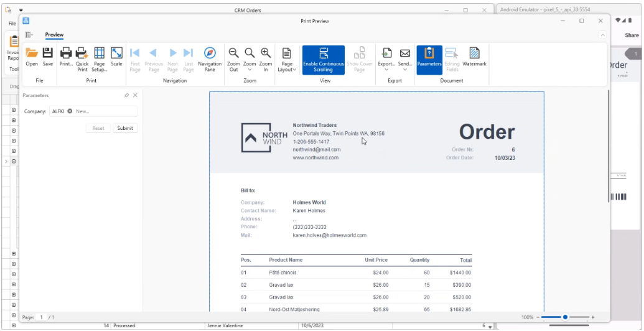
Task: Click the Reset button
Action: (x=98, y=128)
